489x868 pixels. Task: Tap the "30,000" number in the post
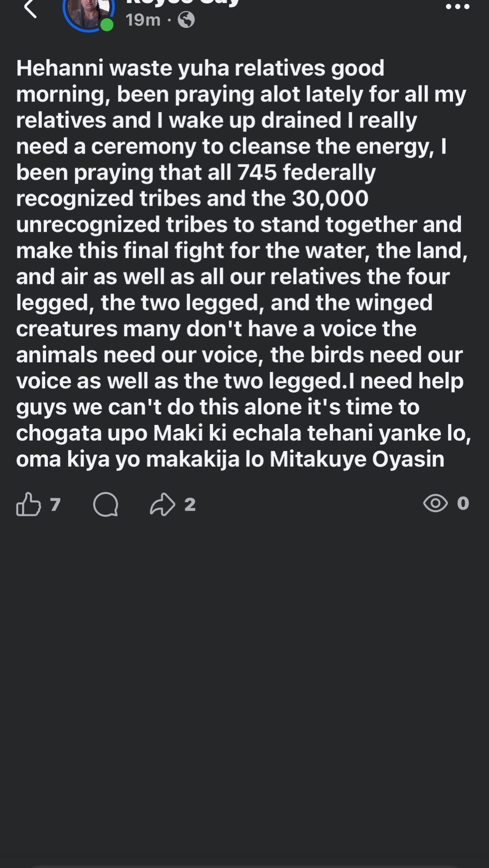330,198
